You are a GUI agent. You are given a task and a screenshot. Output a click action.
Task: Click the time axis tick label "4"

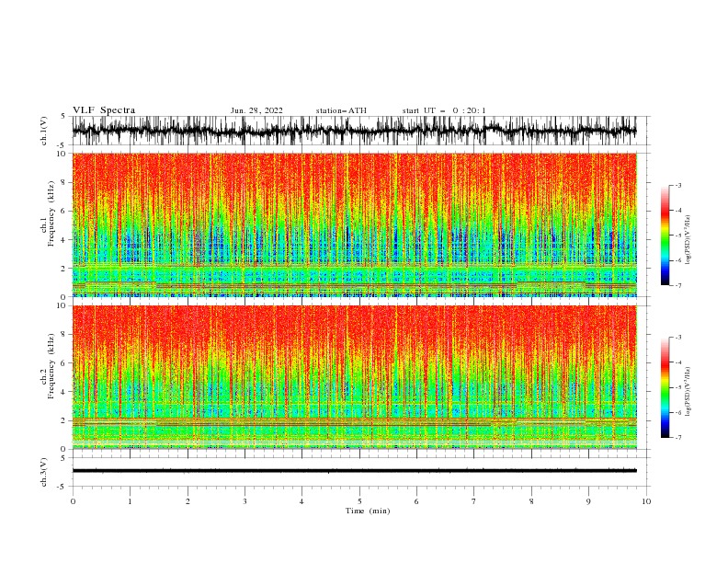301,501
